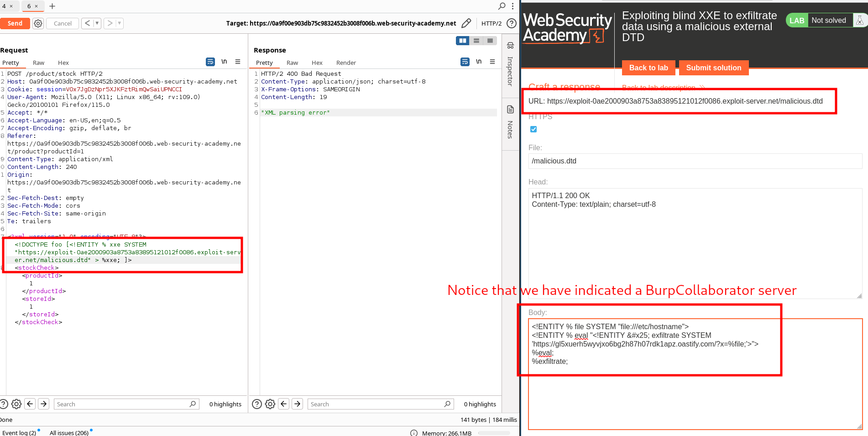868x436 pixels.
Task: Click the orange Send button
Action: point(15,23)
